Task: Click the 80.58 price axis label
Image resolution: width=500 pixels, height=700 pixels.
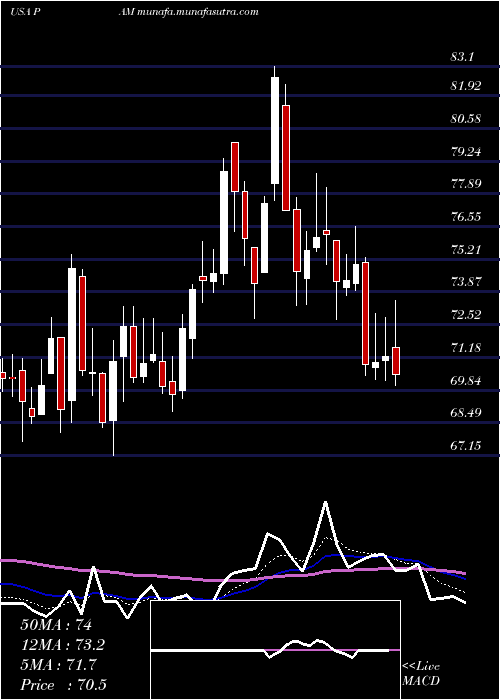Action: [x=466, y=119]
